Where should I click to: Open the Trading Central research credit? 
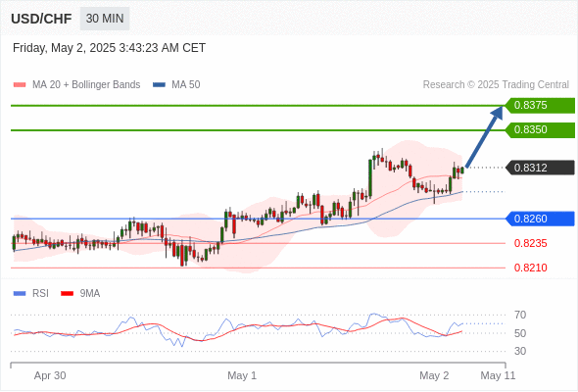click(496, 85)
